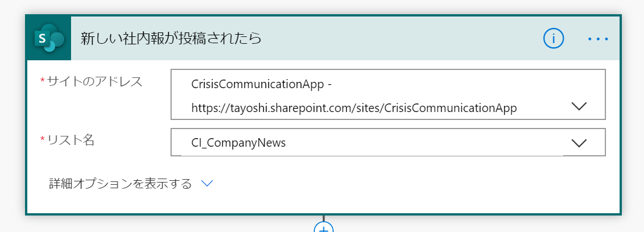The width and height of the screenshot is (644, 232).
Task: Select the trigger title 新しい社内報が投稿されたら
Action: tap(171, 39)
